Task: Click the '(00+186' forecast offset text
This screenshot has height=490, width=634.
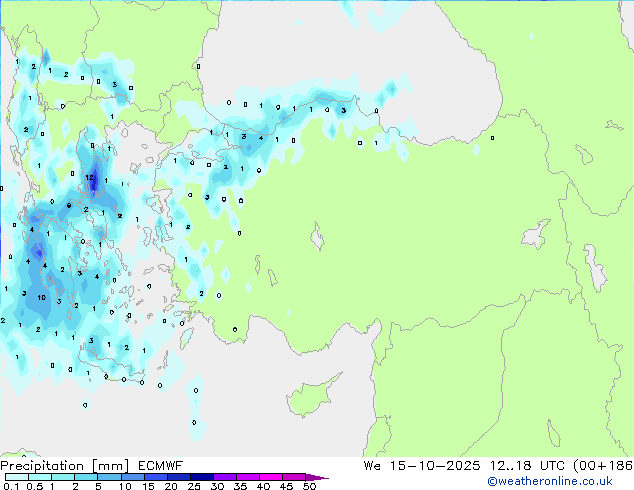Action: click(603, 466)
